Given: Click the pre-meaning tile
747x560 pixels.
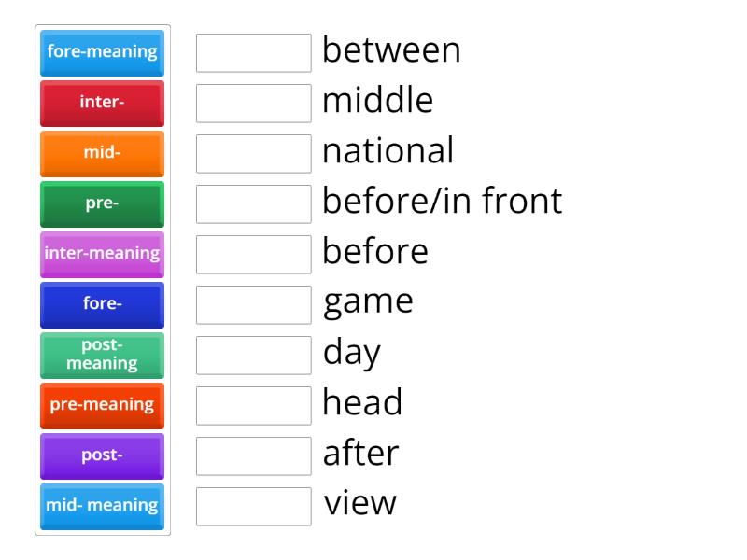Looking at the screenshot, I should click(101, 406).
